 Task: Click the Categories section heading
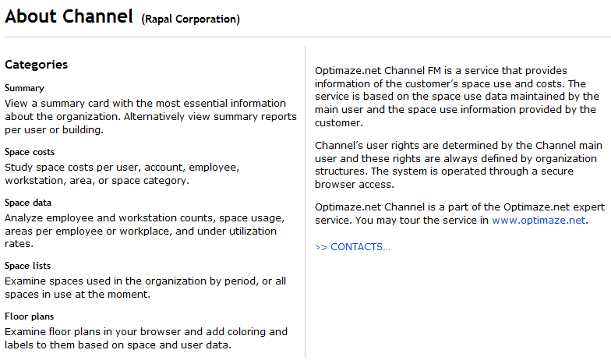point(36,65)
